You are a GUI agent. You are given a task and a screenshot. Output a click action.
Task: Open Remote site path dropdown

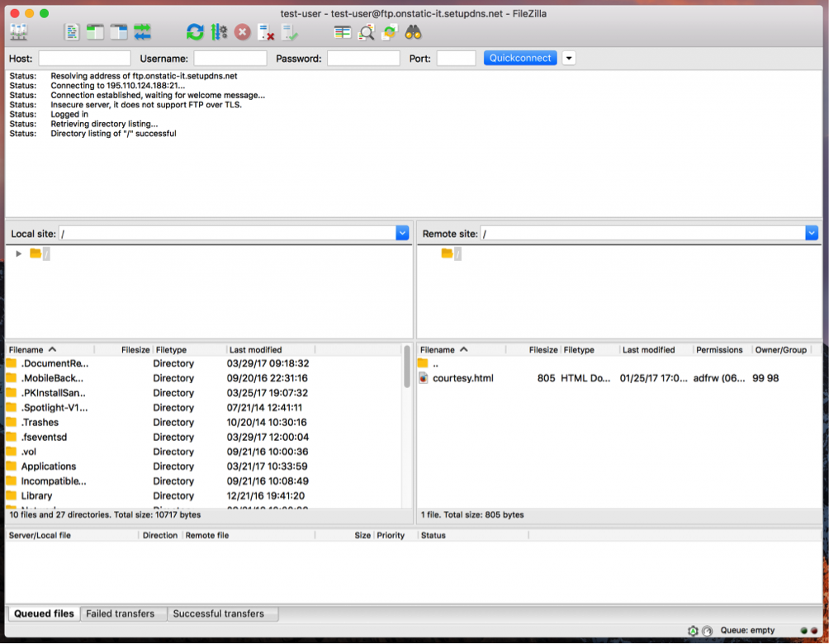point(812,233)
